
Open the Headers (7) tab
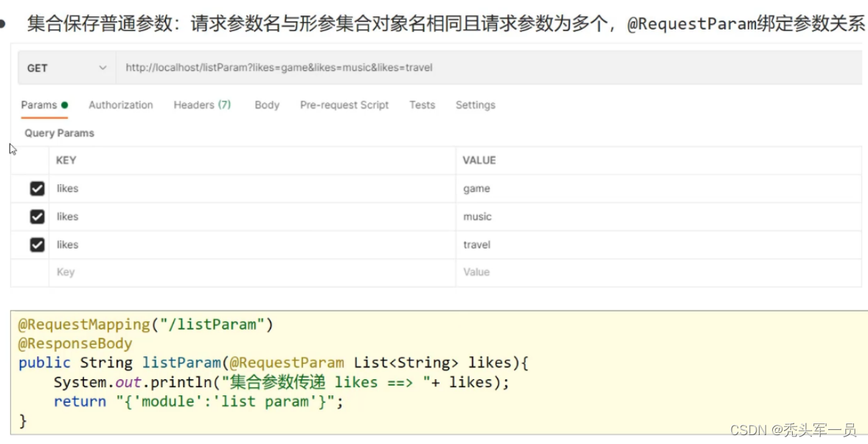202,105
